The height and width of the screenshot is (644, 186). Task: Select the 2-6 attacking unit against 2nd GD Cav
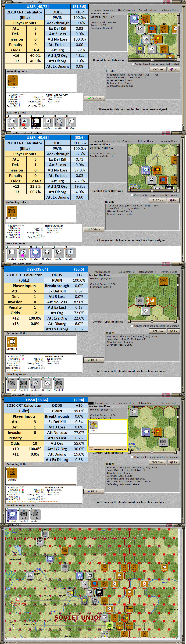(59, 121)
